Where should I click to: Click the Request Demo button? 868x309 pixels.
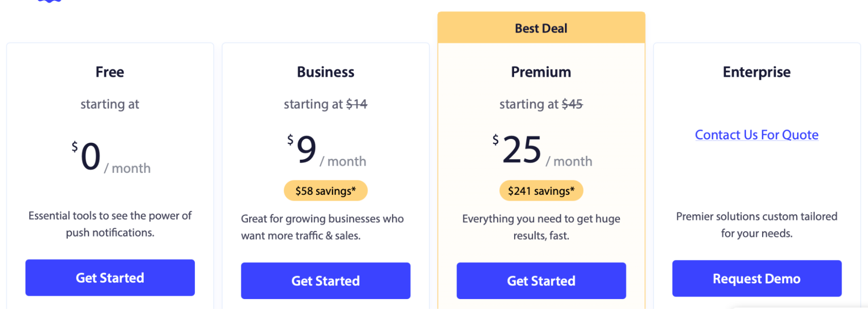[x=757, y=279]
